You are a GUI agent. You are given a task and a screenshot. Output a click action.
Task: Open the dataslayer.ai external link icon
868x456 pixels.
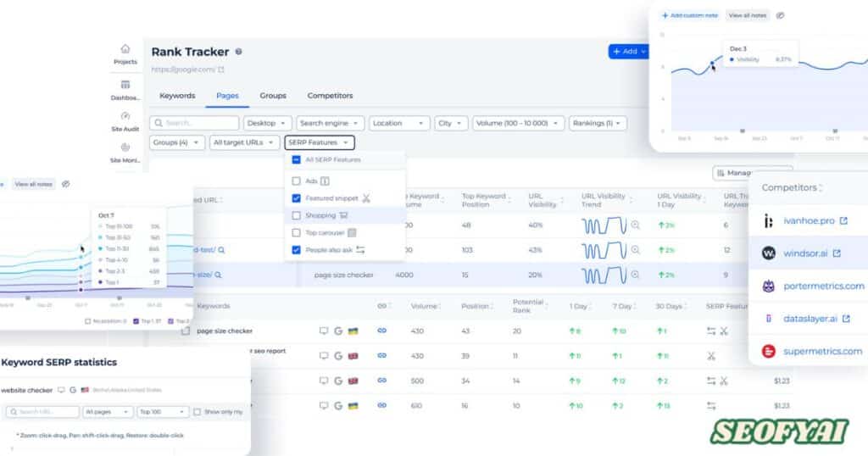click(x=846, y=319)
